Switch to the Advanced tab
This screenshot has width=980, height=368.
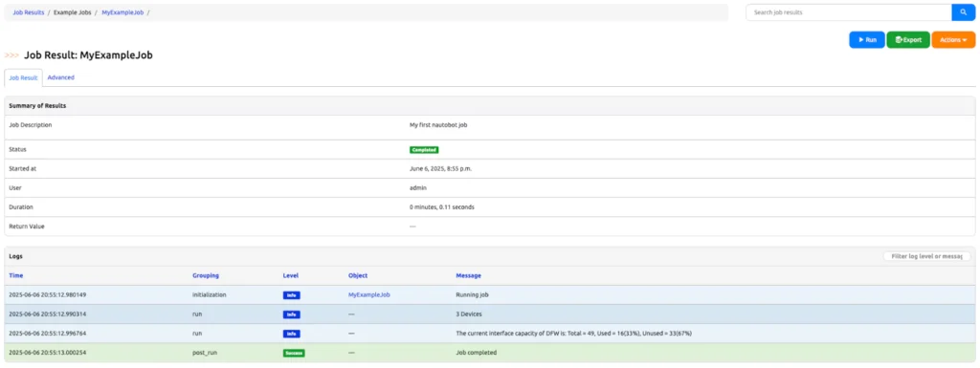pos(60,77)
